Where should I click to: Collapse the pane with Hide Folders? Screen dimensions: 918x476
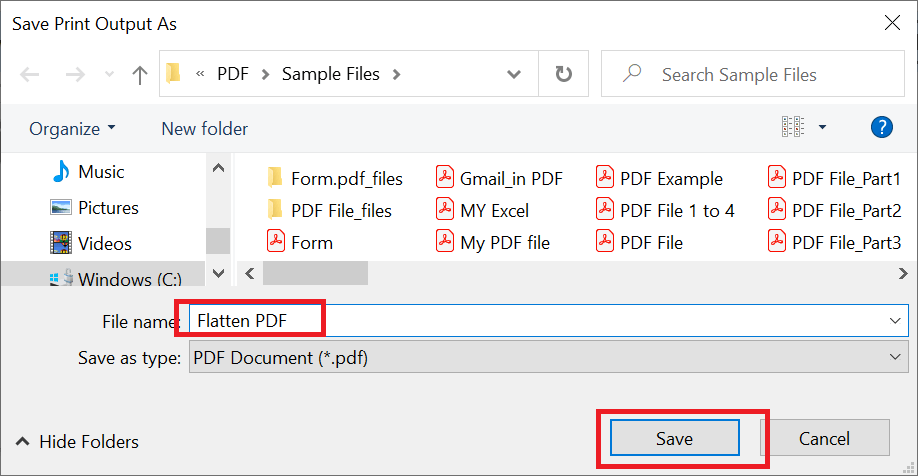78,441
